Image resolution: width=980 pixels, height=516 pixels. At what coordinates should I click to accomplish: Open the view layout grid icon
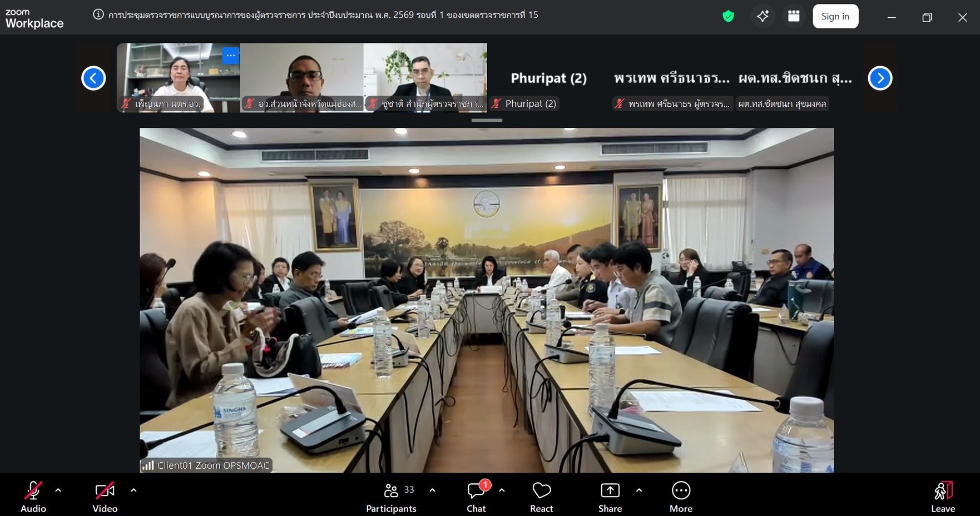(x=794, y=17)
